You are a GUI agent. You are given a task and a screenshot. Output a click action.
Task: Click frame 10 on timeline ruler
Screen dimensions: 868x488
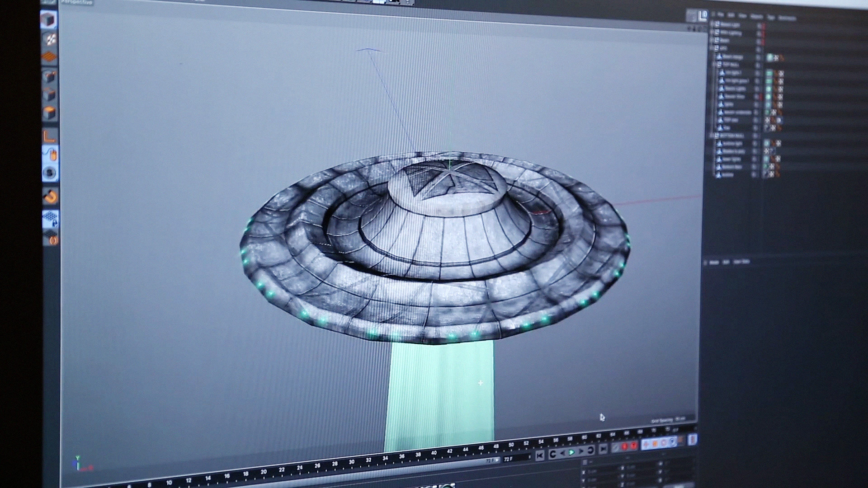[x=169, y=483]
